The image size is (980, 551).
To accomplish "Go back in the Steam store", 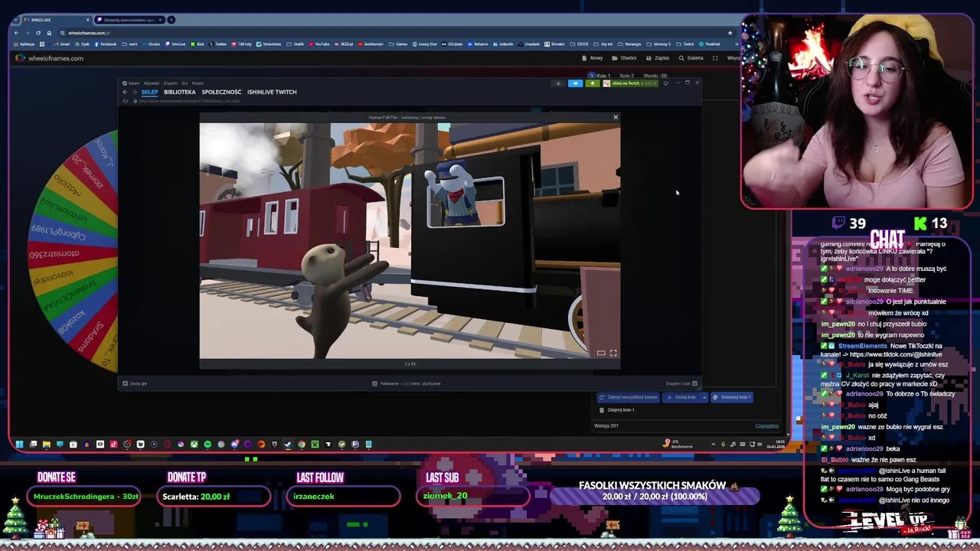I will coord(125,92).
